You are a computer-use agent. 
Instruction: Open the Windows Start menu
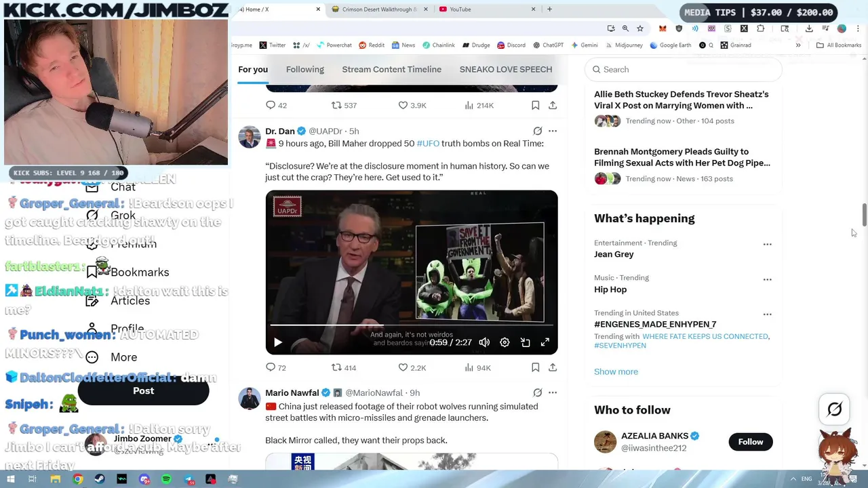pyautogui.click(x=11, y=479)
